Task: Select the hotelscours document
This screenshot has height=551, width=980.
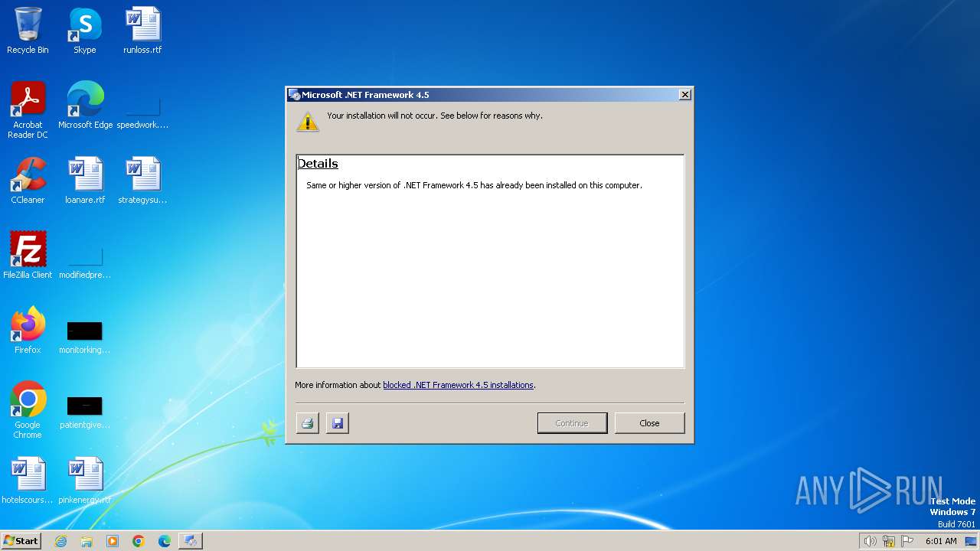Action: coord(28,481)
